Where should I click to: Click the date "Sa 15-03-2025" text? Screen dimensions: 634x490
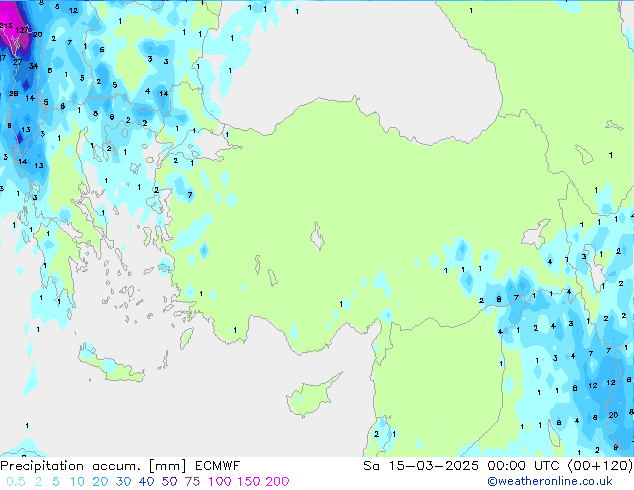[x=421, y=466]
